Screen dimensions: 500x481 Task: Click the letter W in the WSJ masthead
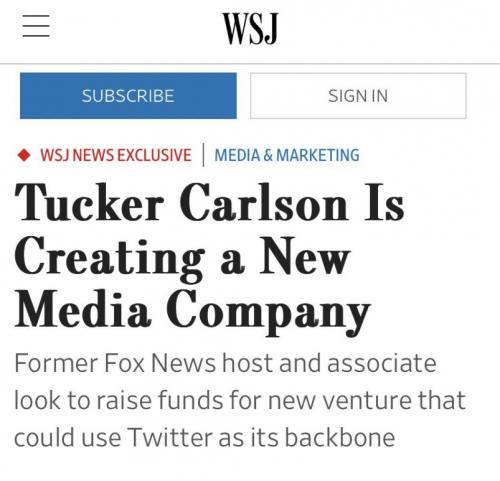236,29
